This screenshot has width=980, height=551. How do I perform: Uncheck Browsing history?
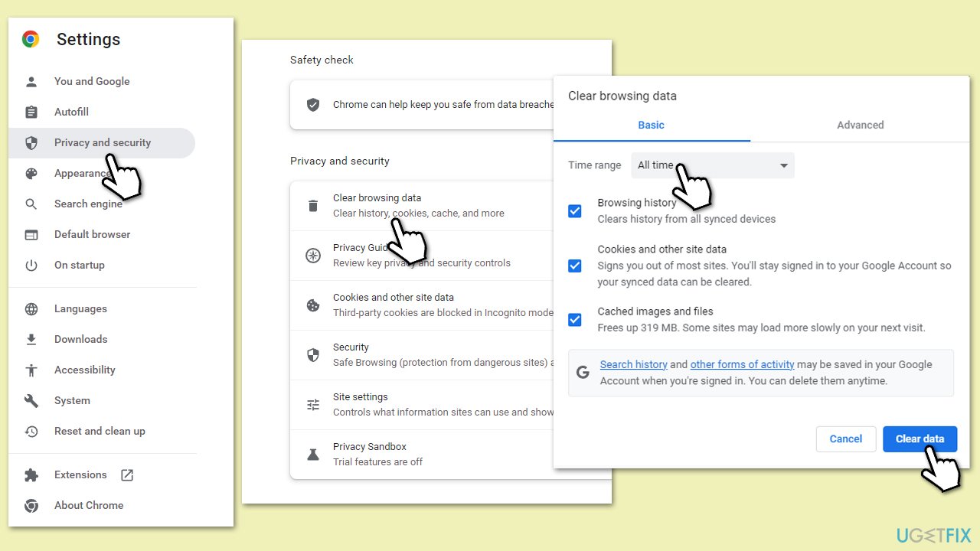pyautogui.click(x=575, y=211)
